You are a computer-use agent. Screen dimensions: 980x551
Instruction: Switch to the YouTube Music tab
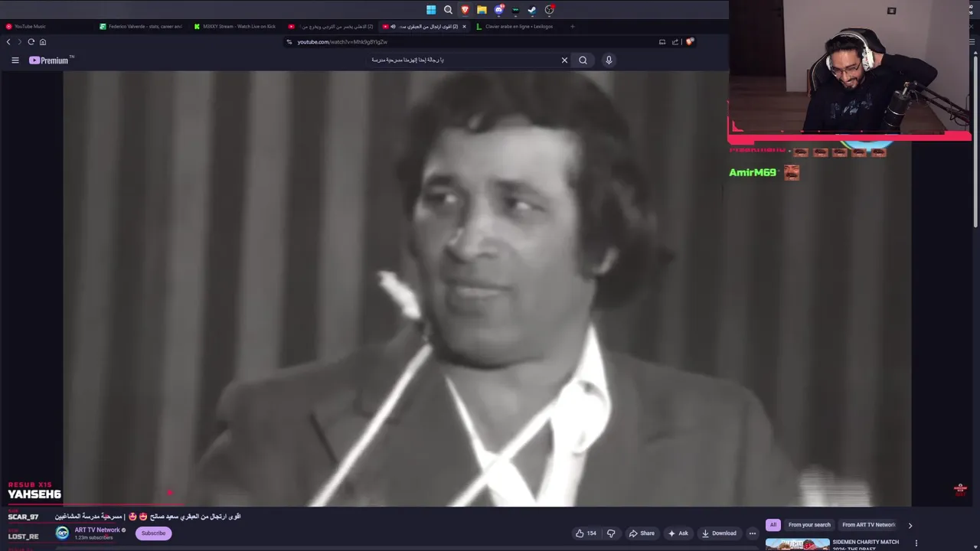pyautogui.click(x=47, y=27)
